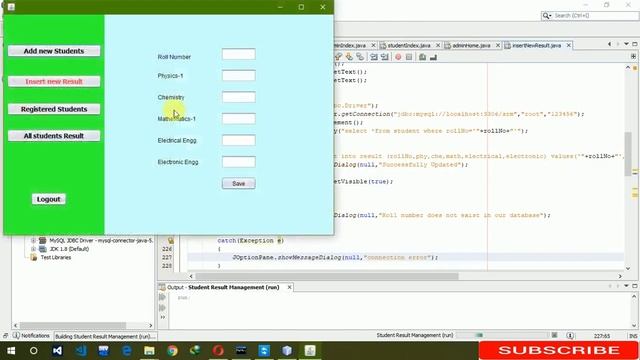640x360 pixels.
Task: Open Visual Studio from taskbar
Action: click(x=57, y=351)
